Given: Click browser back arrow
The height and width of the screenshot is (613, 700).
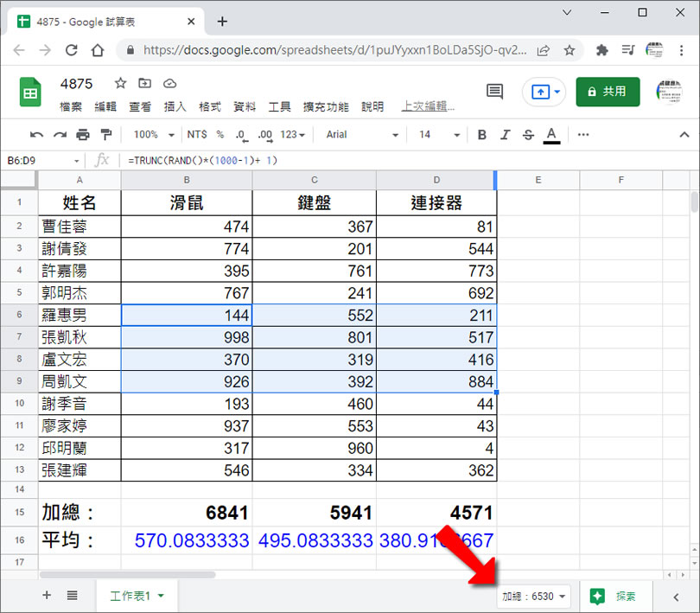Looking at the screenshot, I should pyautogui.click(x=19, y=50).
